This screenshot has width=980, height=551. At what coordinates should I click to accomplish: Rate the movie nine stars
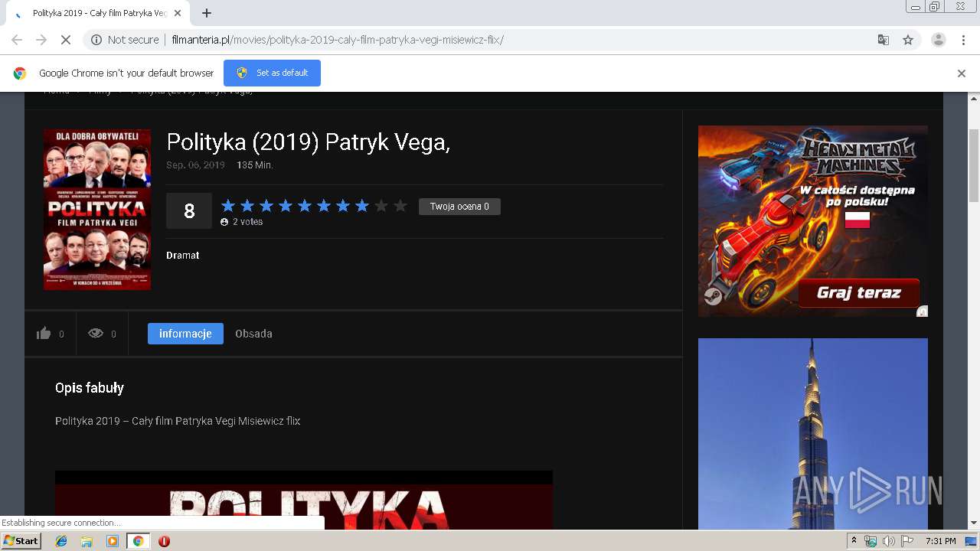point(381,206)
